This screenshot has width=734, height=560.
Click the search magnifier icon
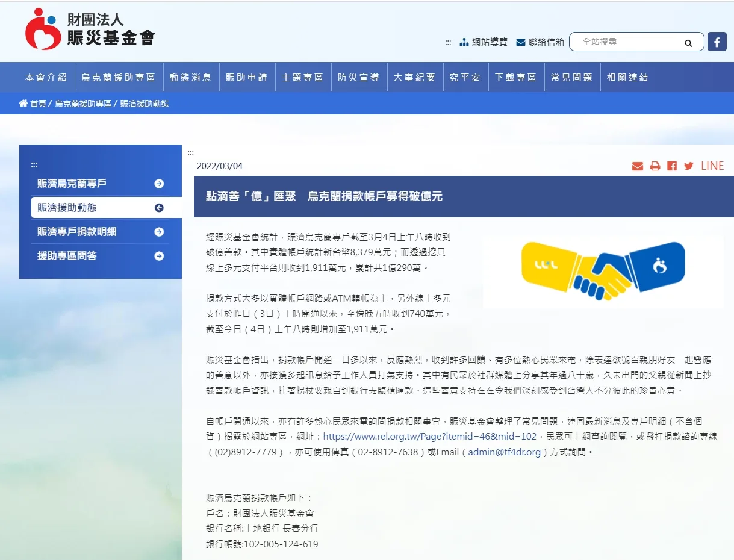[x=688, y=43]
